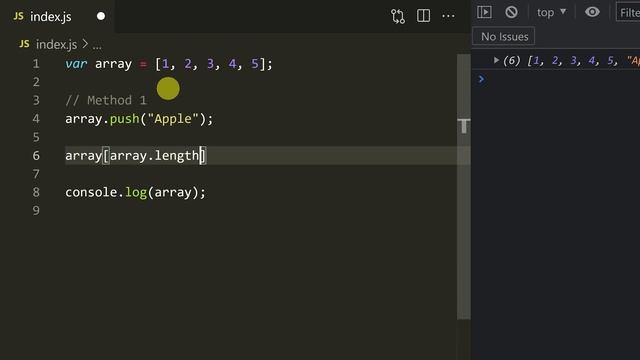The height and width of the screenshot is (360, 640).
Task: Clear the console output
Action: tap(511, 12)
